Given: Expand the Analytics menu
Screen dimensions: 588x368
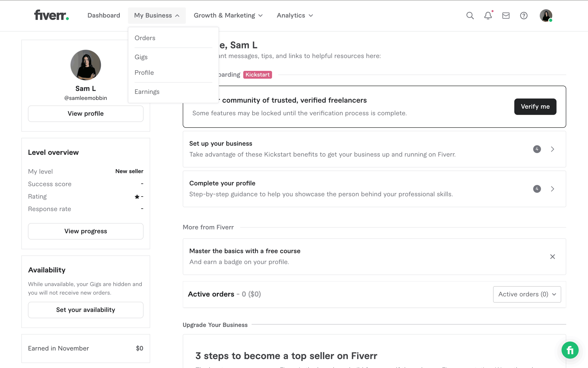Looking at the screenshot, I should coord(295,16).
